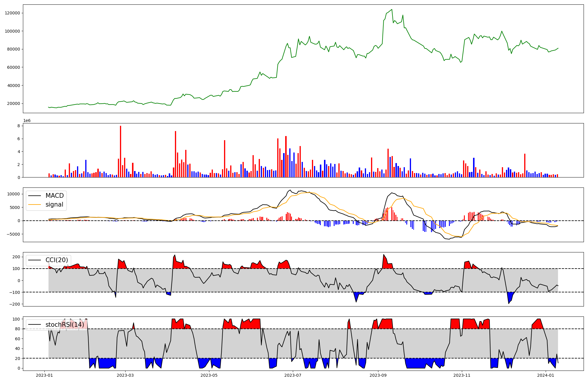
Task: Click the −200 CCI axis label
Action: pyautogui.click(x=14, y=304)
